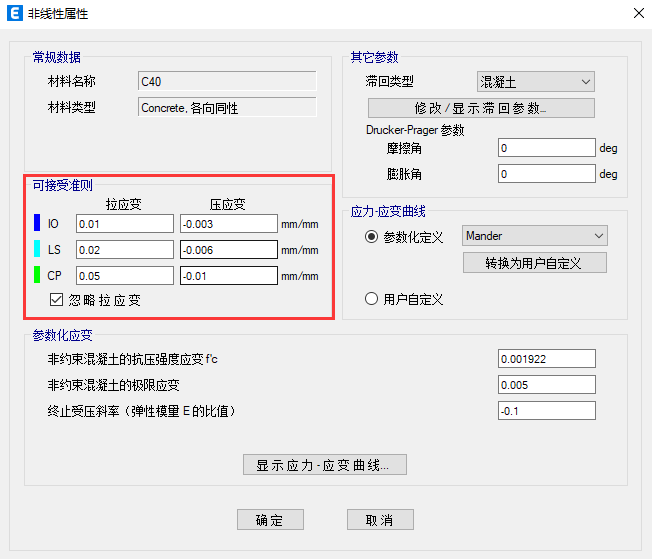Click 修改/显示滞回参数 button
This screenshot has width=652, height=559.
[481, 108]
